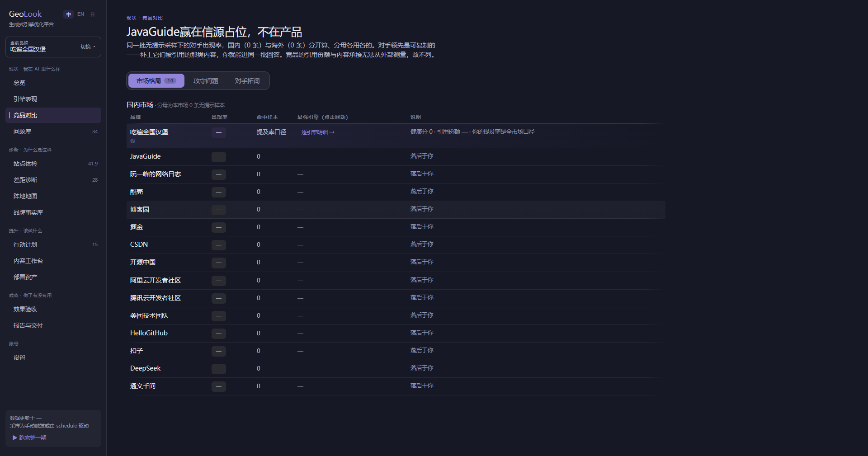The height and width of the screenshot is (456, 868).
Task: Click the 说明 column header
Action: 415,117
